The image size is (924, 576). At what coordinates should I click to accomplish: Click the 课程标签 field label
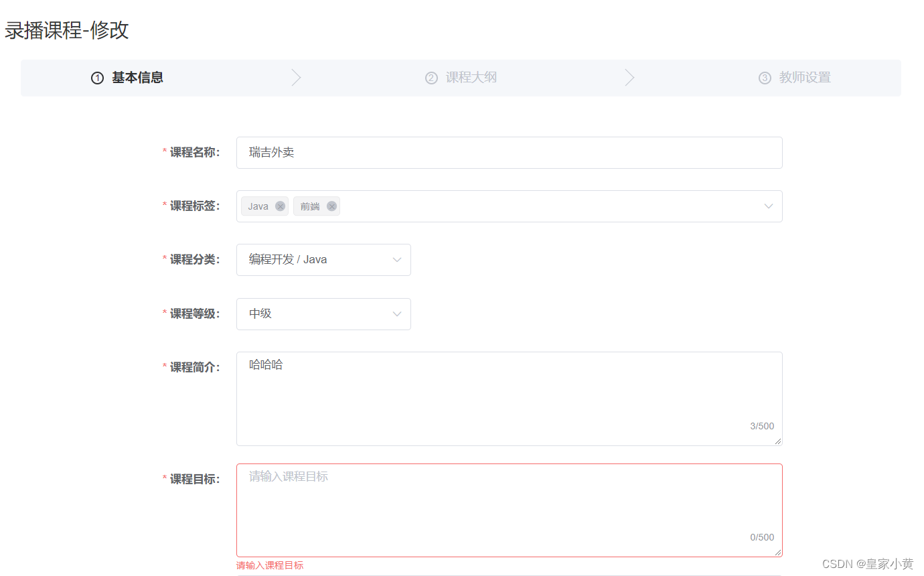click(194, 206)
